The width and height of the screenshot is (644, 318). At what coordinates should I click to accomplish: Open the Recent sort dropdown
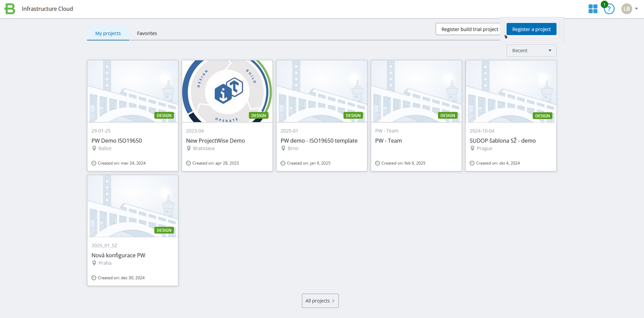531,50
